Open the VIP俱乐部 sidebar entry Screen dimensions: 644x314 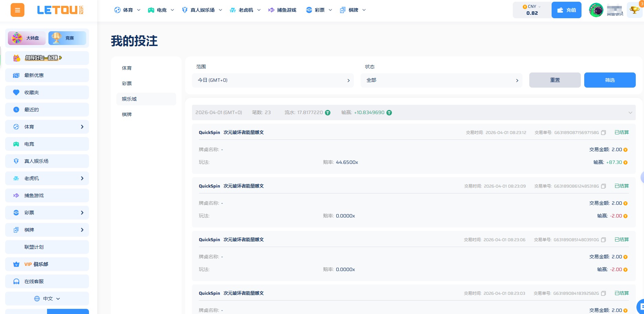47,264
